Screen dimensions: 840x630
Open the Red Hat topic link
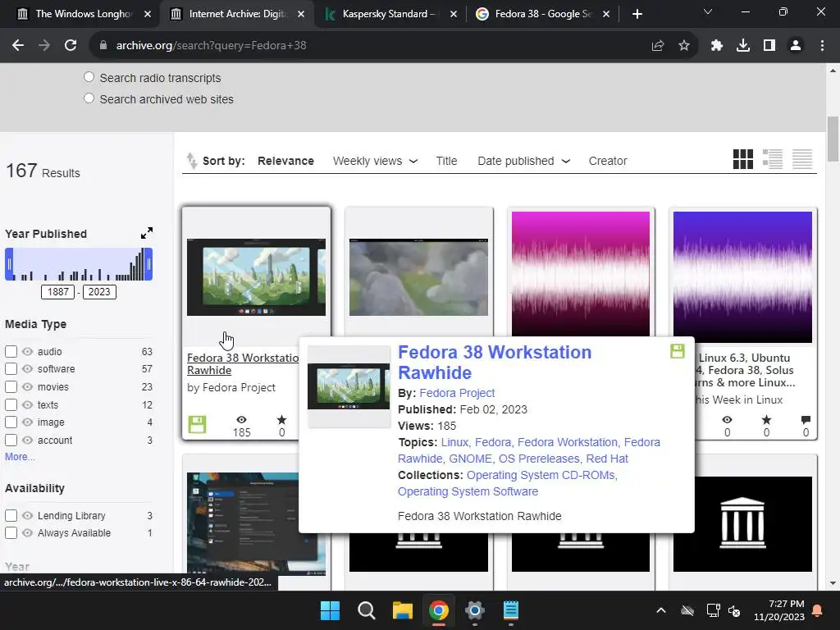click(607, 459)
